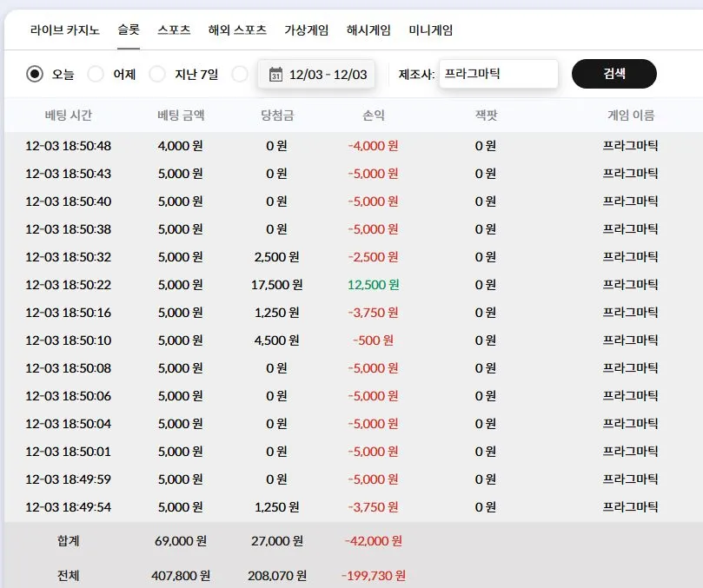
Task: Click the 게임 이름 column header
Action: click(x=631, y=116)
